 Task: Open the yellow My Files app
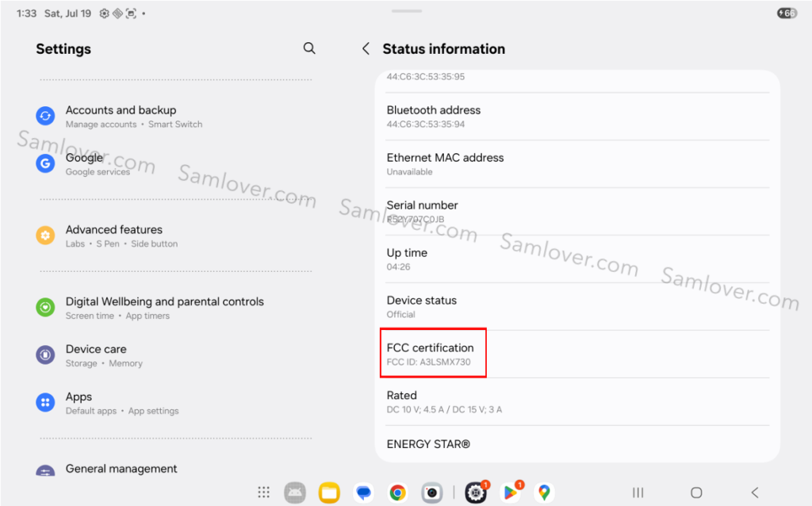coord(329,493)
